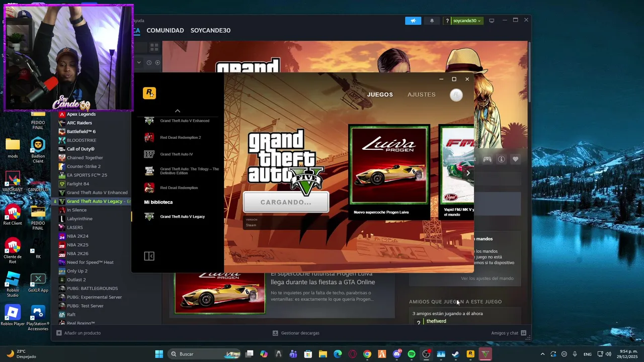Open the Vapid FMJ MK V card
The height and width of the screenshot is (362, 644).
456,171
